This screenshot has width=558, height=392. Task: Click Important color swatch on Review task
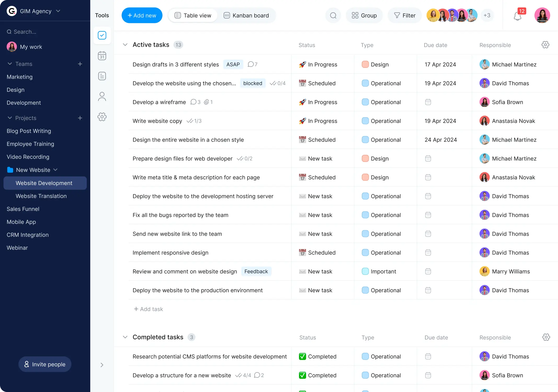point(365,271)
